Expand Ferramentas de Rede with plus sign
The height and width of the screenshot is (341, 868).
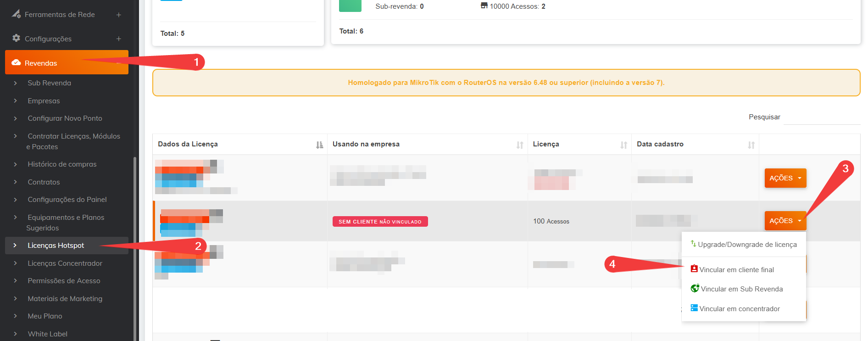(119, 15)
